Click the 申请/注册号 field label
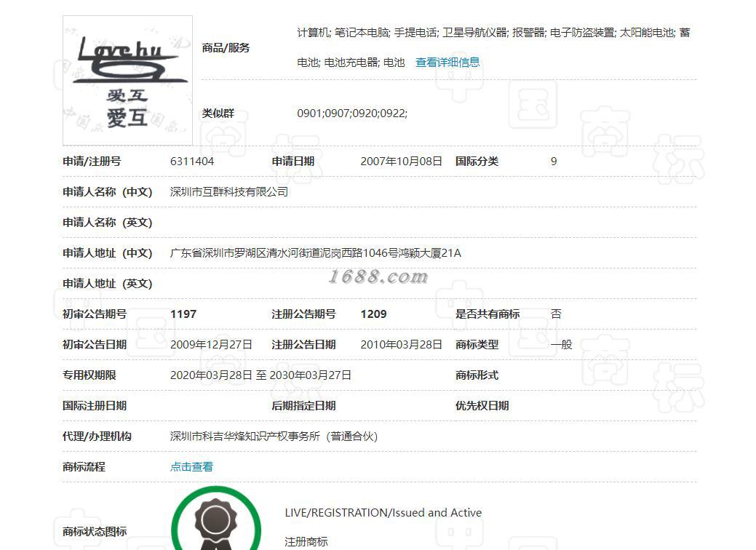The width and height of the screenshot is (756, 550). (x=92, y=162)
